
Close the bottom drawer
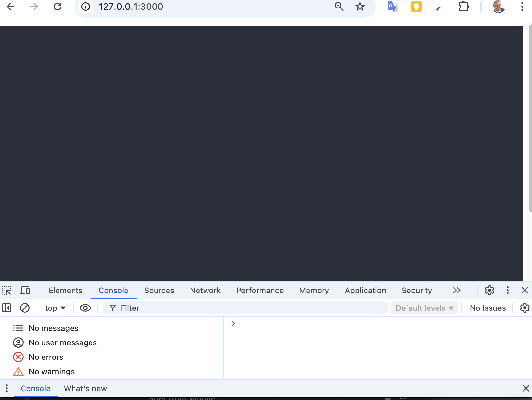coord(526,388)
